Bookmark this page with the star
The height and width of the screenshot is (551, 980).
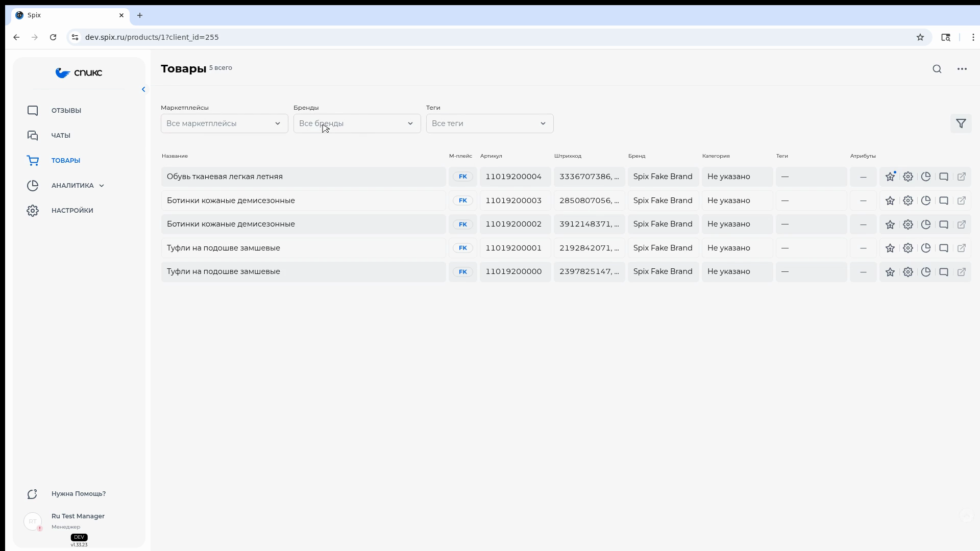pos(920,37)
